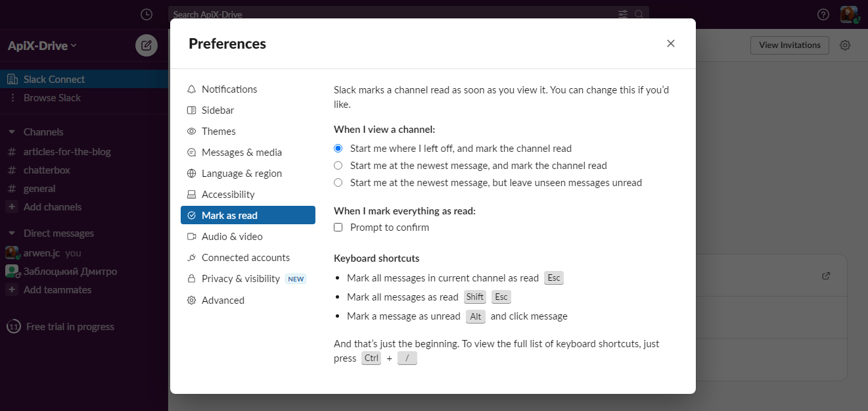The image size is (868, 411).
Task: Select the Mark as read tab
Action: tap(248, 215)
